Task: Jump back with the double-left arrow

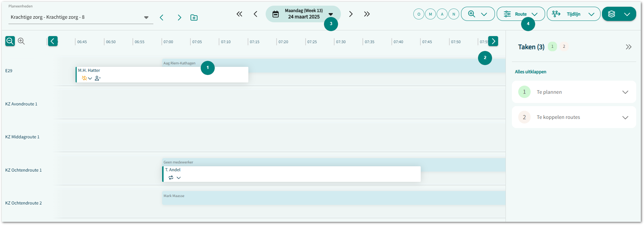Action: [240, 14]
